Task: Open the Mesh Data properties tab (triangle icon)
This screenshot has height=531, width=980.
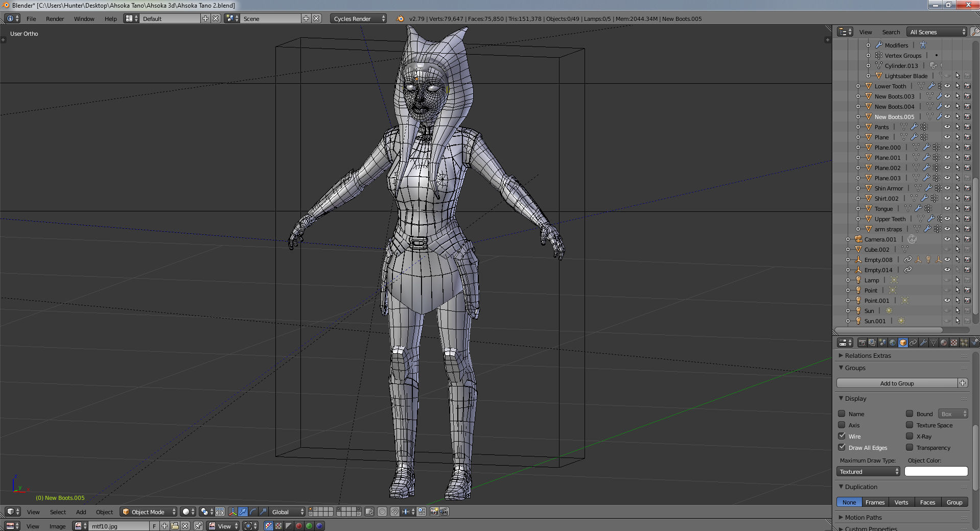Action: click(934, 343)
